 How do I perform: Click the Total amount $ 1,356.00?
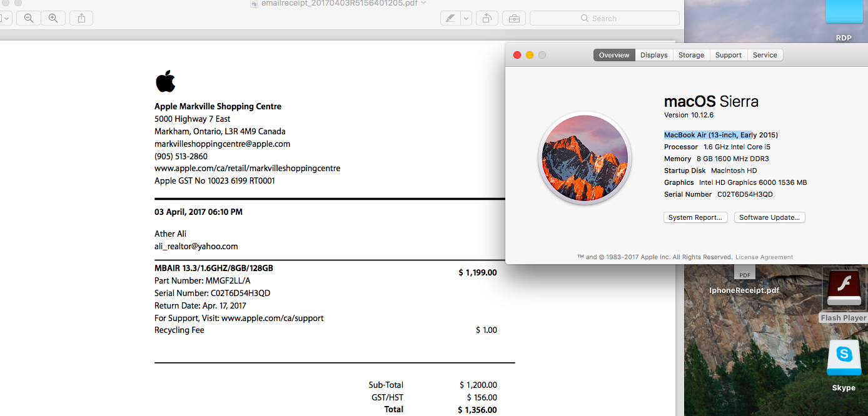(478, 410)
